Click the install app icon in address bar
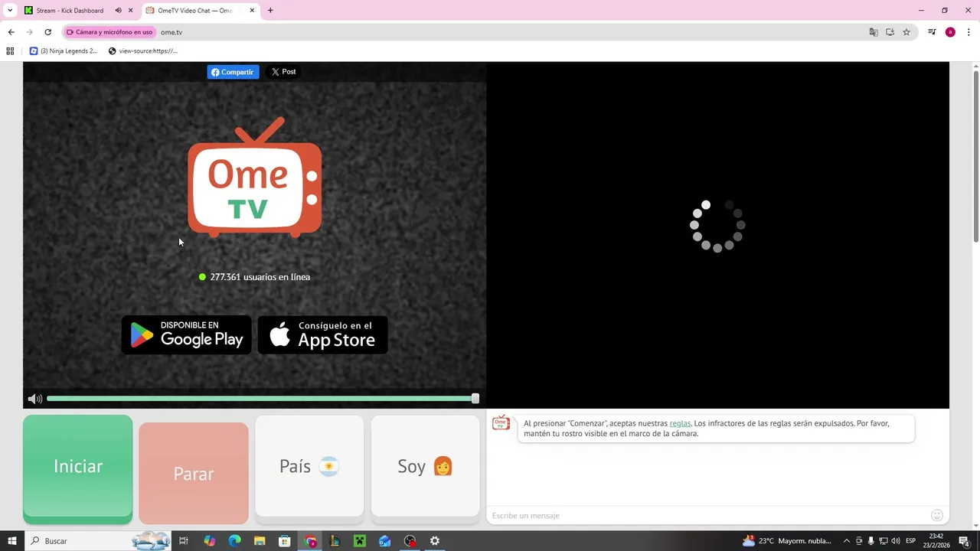Image resolution: width=980 pixels, height=551 pixels. click(890, 32)
